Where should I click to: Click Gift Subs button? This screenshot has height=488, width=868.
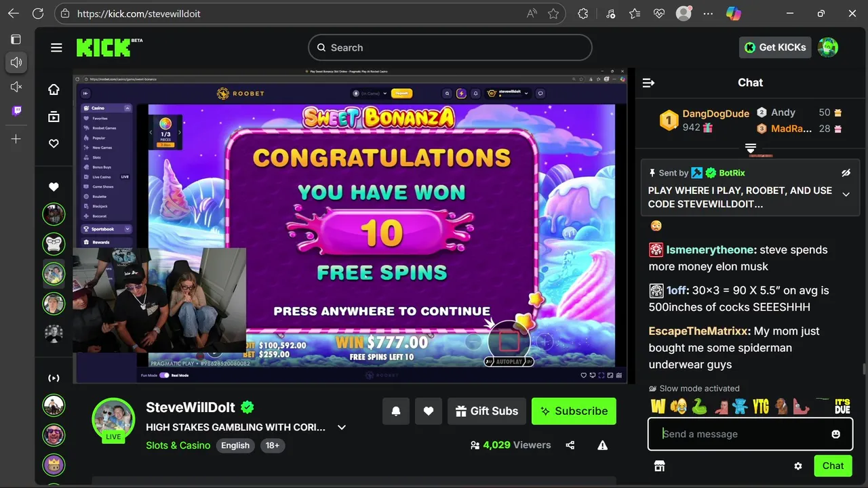(x=487, y=411)
